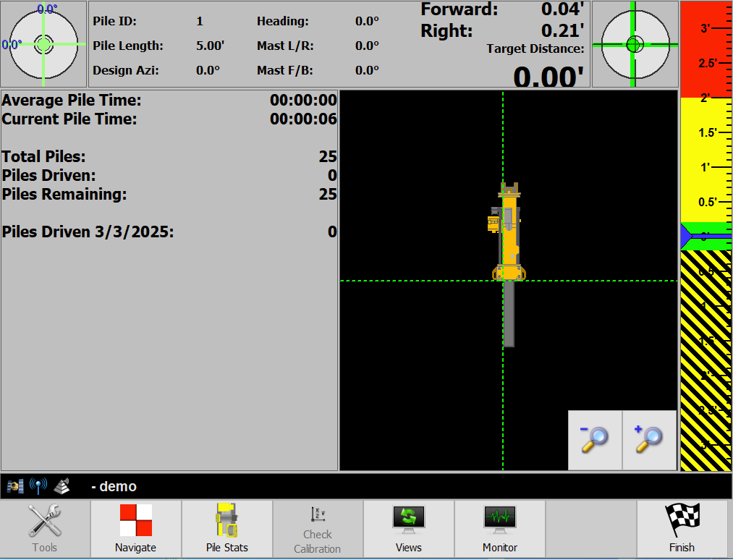Open the Pile Stats panel
Image resolution: width=733 pixels, height=560 pixels.
(x=226, y=529)
